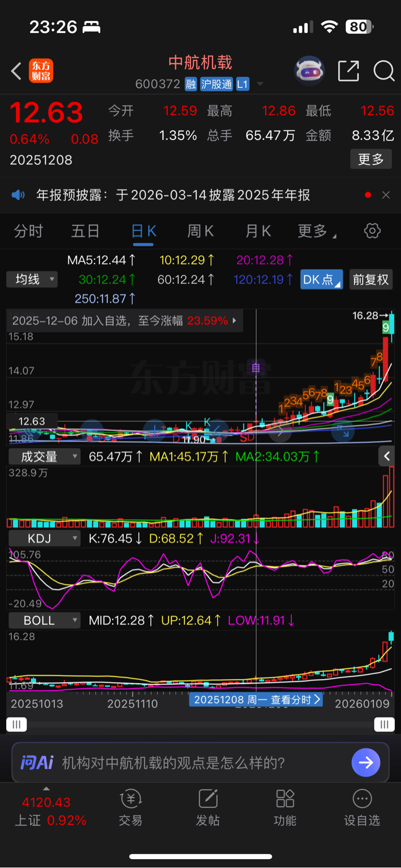The width and height of the screenshot is (401, 868).
Task: Open 20251208 周一 查看分时 link
Action: click(x=256, y=699)
